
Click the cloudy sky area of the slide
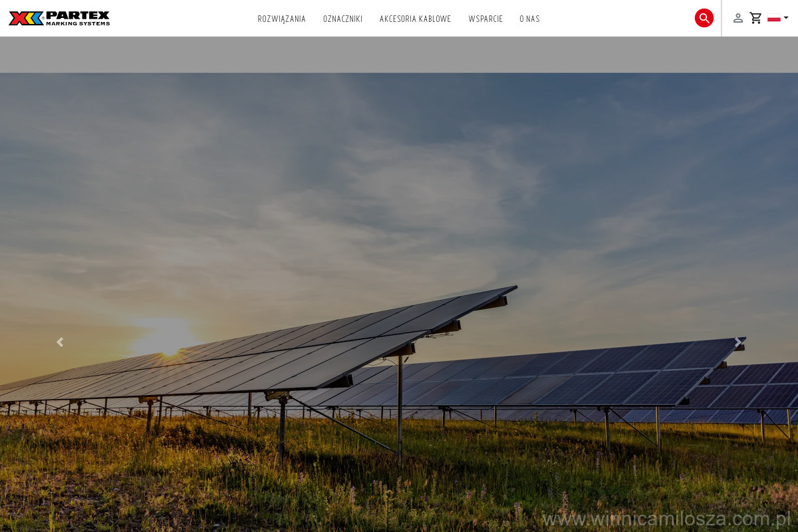pyautogui.click(x=399, y=180)
